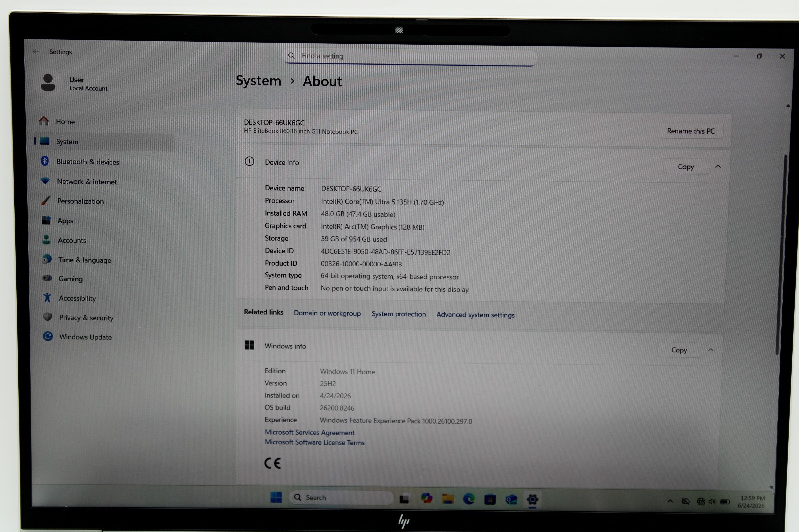
Task: Copy the Device info details
Action: pyautogui.click(x=686, y=167)
